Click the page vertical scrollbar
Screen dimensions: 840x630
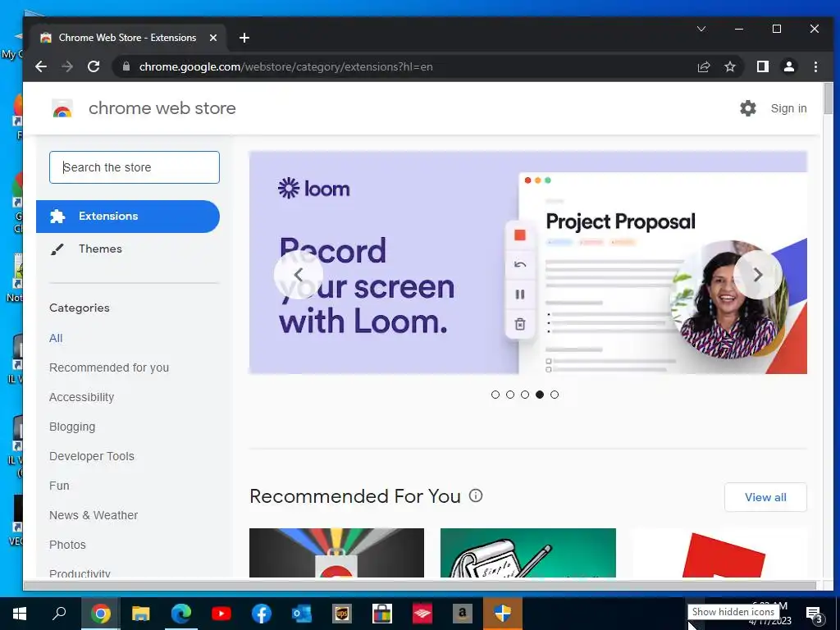coord(829,98)
